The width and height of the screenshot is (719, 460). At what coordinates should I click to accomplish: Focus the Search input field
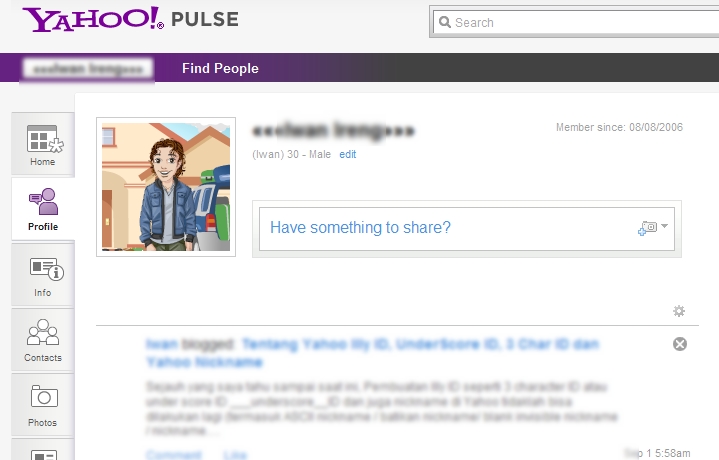click(x=575, y=22)
